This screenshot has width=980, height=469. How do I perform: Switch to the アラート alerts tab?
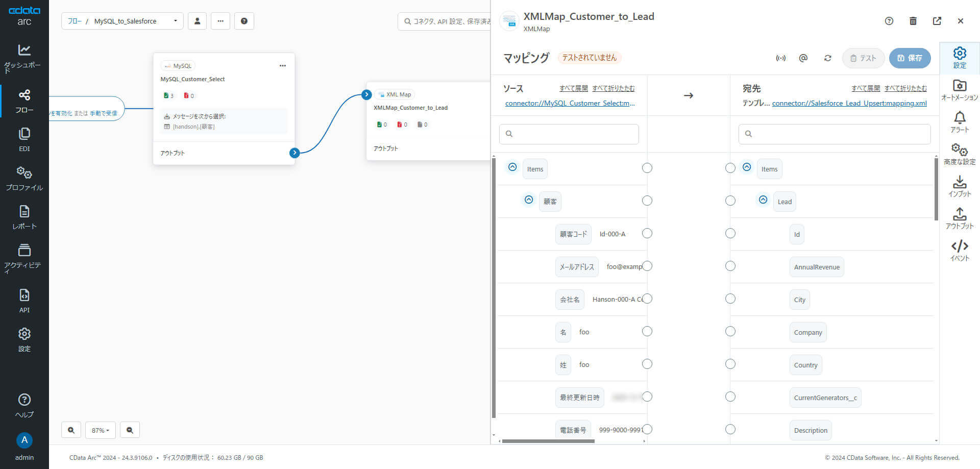click(960, 122)
